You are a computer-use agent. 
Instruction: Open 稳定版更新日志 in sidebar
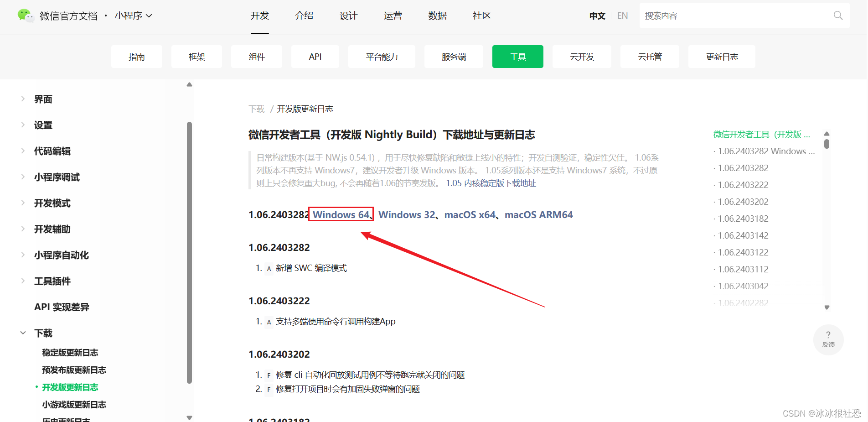(x=70, y=353)
